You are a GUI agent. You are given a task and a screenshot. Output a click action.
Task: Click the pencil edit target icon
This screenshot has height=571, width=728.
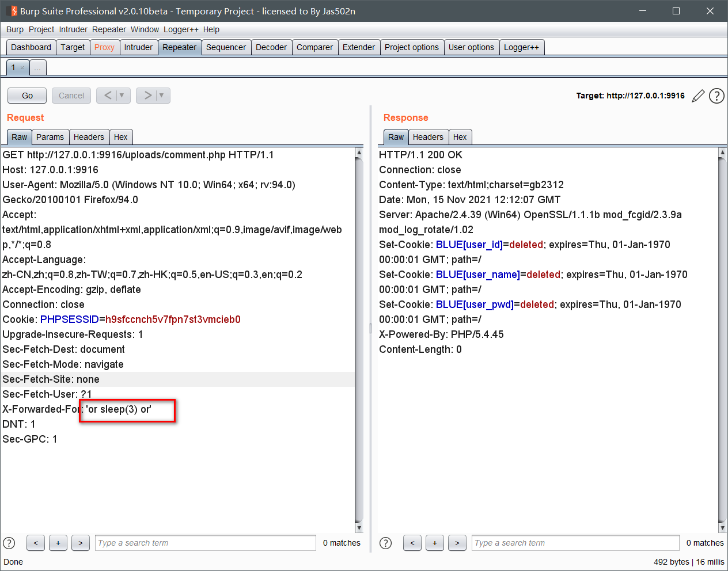(698, 96)
